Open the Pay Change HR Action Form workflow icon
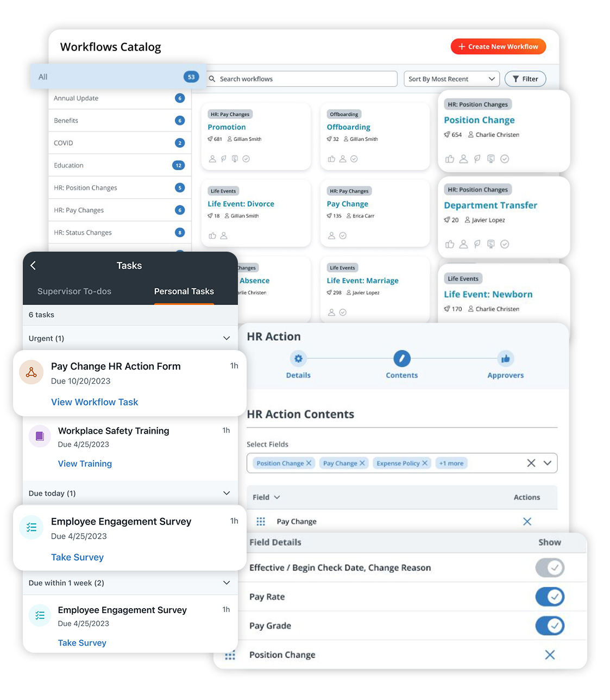This screenshot has width=610, height=700. pyautogui.click(x=32, y=372)
